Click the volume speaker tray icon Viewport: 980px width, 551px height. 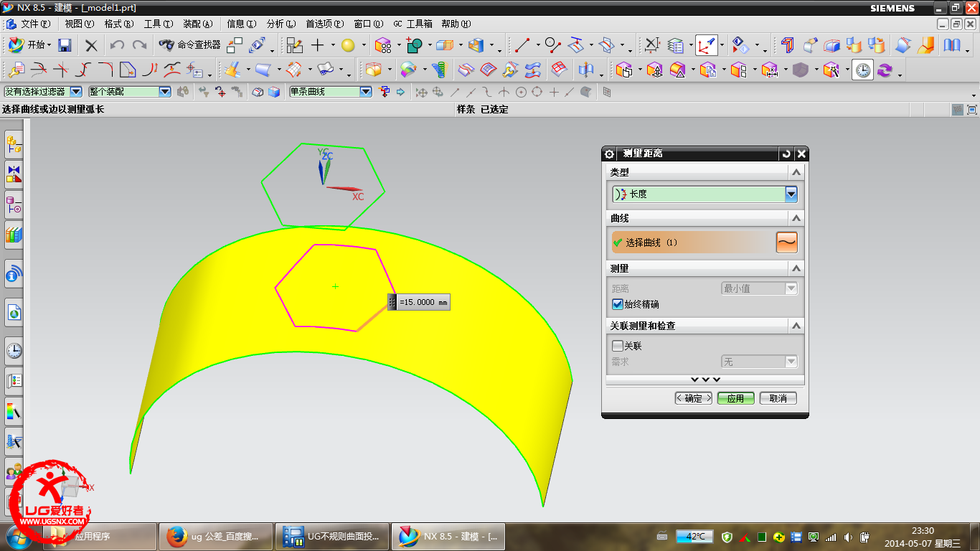point(848,537)
